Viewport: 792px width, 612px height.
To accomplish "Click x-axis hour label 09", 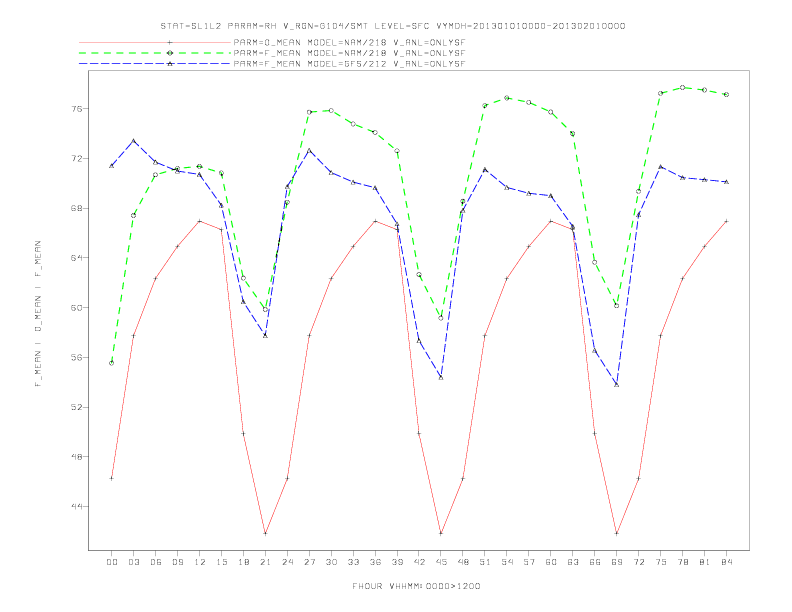I will [177, 562].
